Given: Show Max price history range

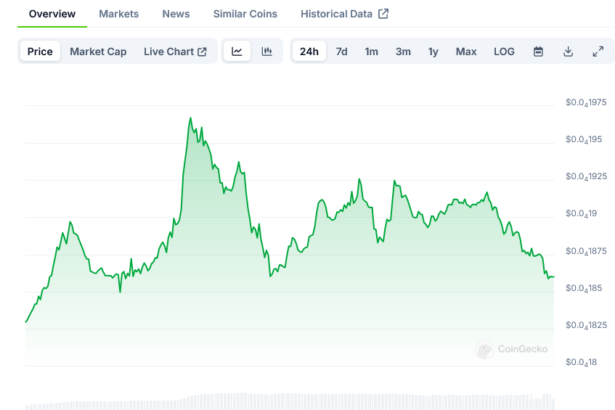Looking at the screenshot, I should click(x=466, y=52).
